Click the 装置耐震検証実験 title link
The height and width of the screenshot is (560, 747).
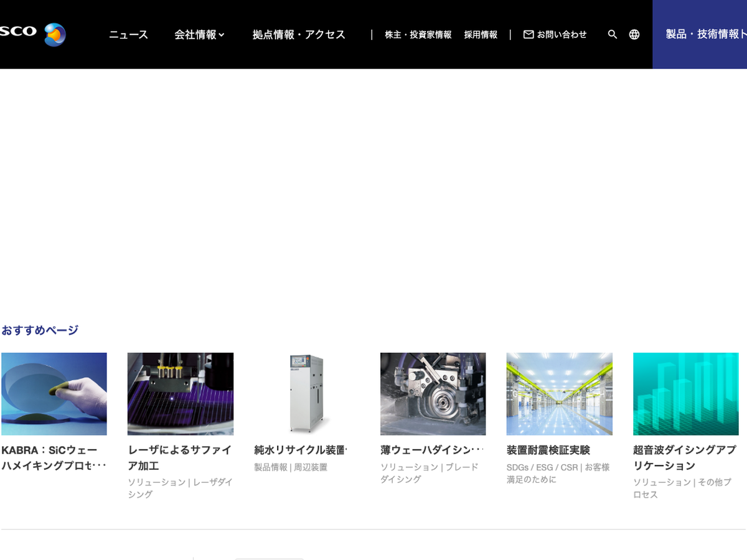[548, 450]
